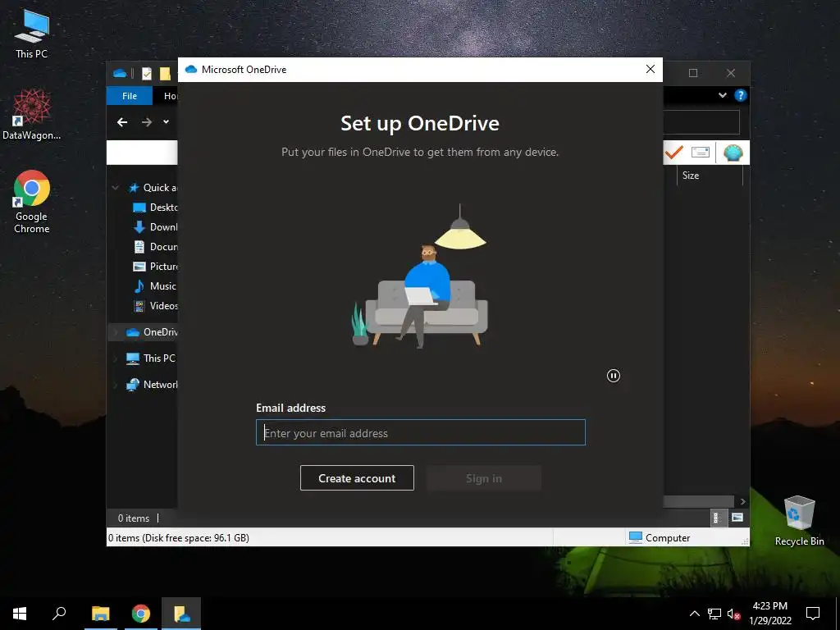840x630 pixels.
Task: Select Videos in Explorer sidebar
Action: pyautogui.click(x=155, y=306)
